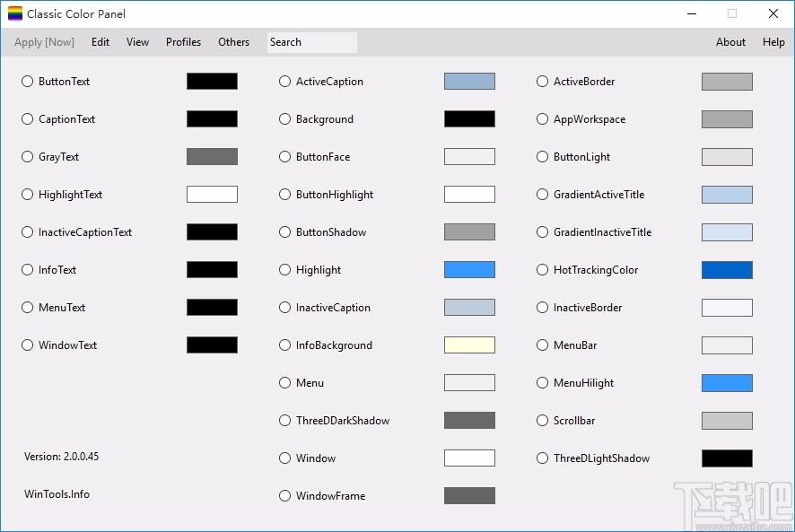This screenshot has height=532, width=795.
Task: Pick the yellow InfoBackground color swatch
Action: tap(469, 345)
